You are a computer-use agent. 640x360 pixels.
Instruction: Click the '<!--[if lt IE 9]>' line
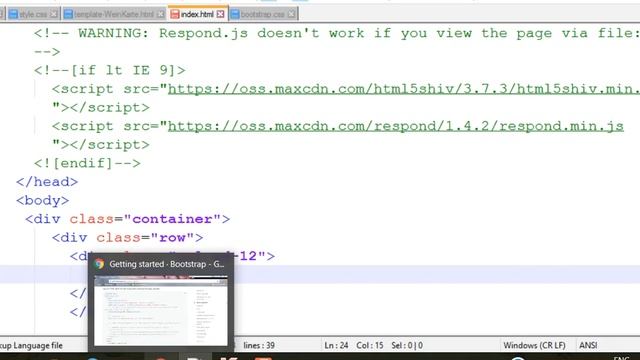[110, 70]
